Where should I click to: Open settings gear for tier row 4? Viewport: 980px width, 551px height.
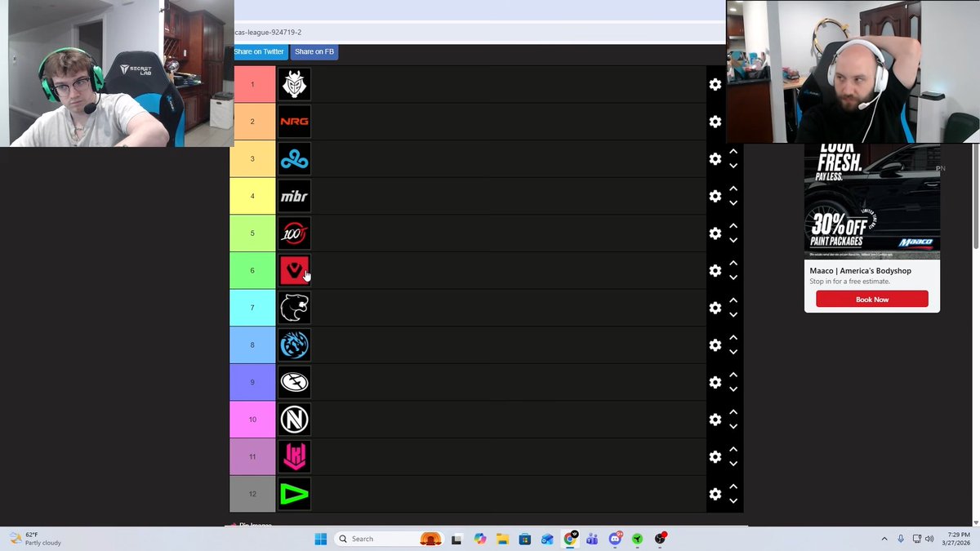click(x=715, y=197)
